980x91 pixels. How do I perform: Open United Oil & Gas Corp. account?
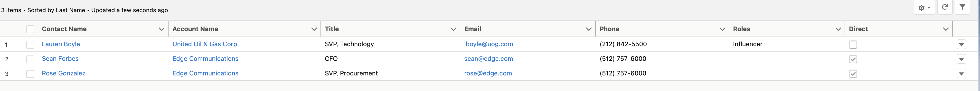[206, 44]
